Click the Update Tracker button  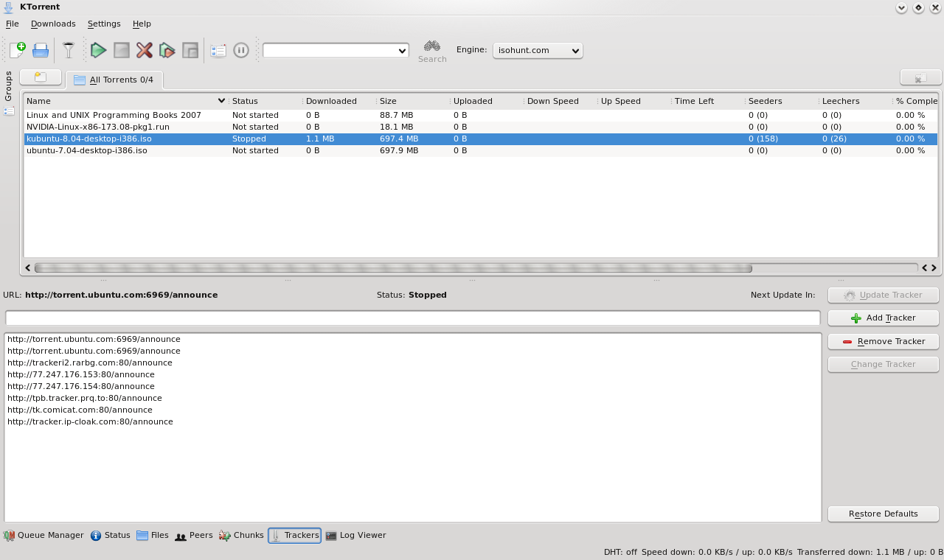(x=883, y=295)
